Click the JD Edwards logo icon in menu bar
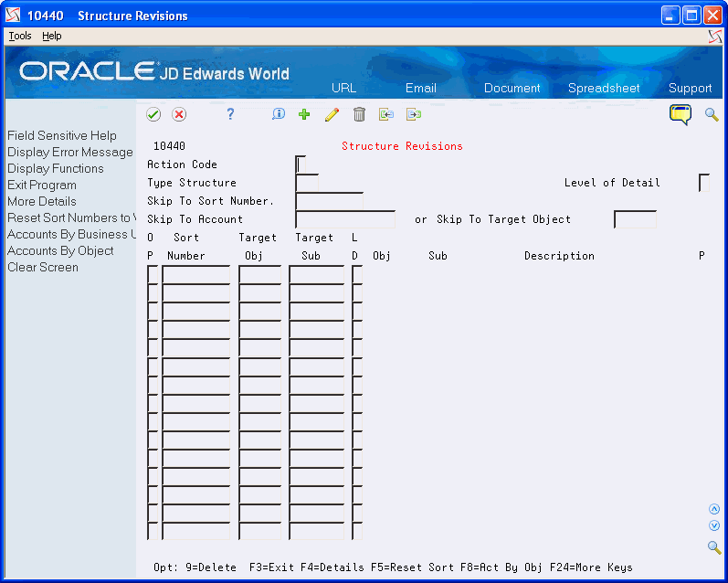This screenshot has height=583, width=728. click(715, 37)
